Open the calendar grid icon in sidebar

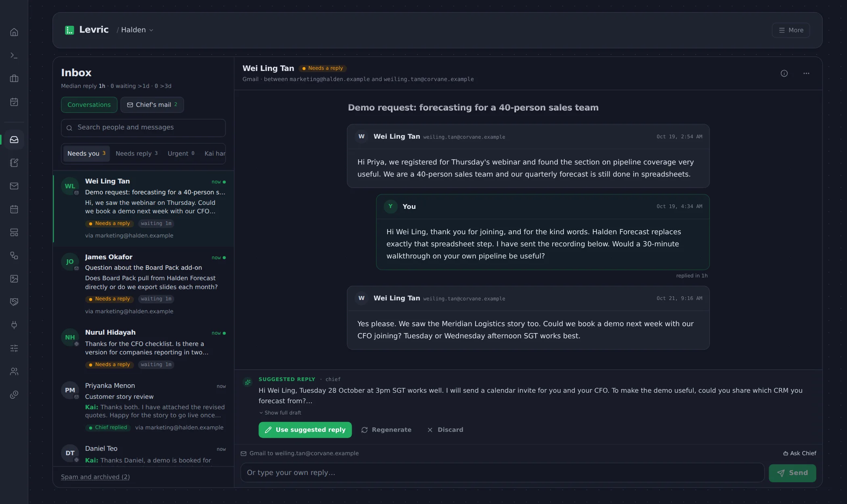pos(14,209)
